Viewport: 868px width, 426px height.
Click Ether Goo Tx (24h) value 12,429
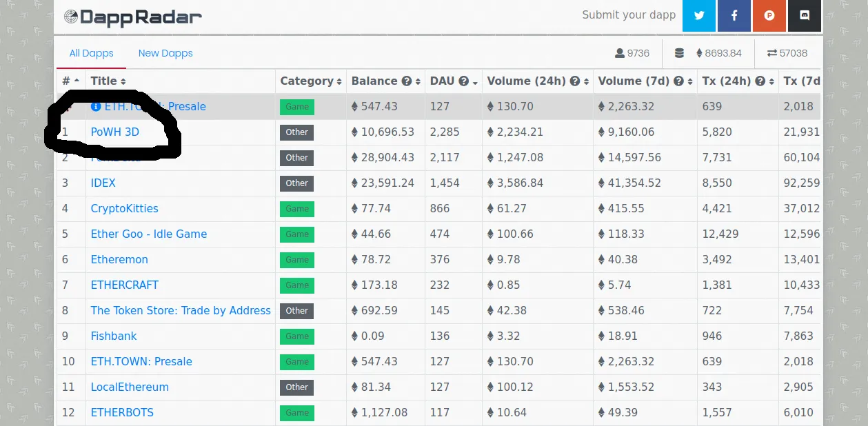pyautogui.click(x=720, y=234)
